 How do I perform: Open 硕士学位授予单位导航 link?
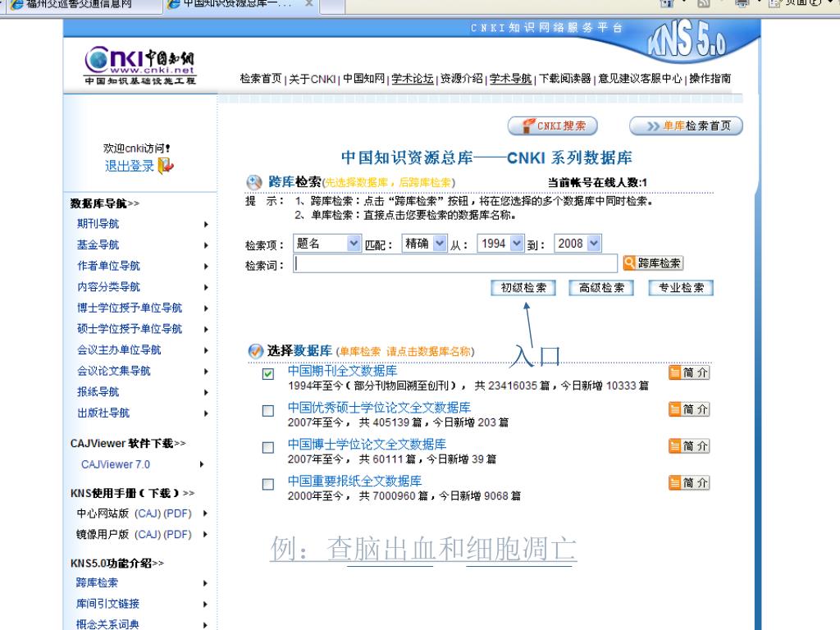(x=130, y=329)
